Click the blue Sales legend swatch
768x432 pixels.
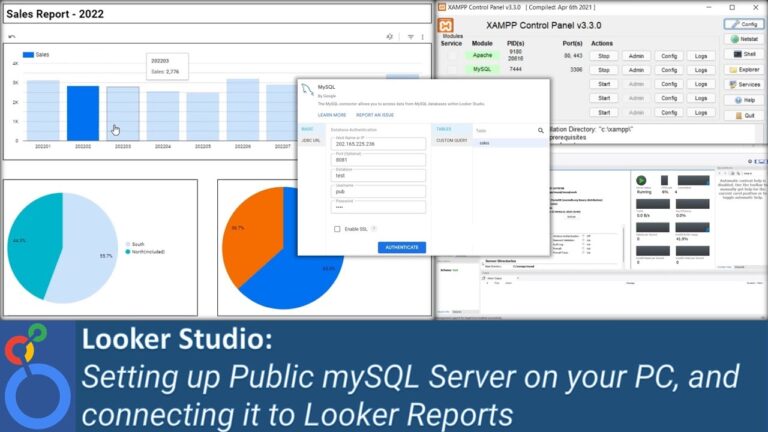click(x=28, y=54)
